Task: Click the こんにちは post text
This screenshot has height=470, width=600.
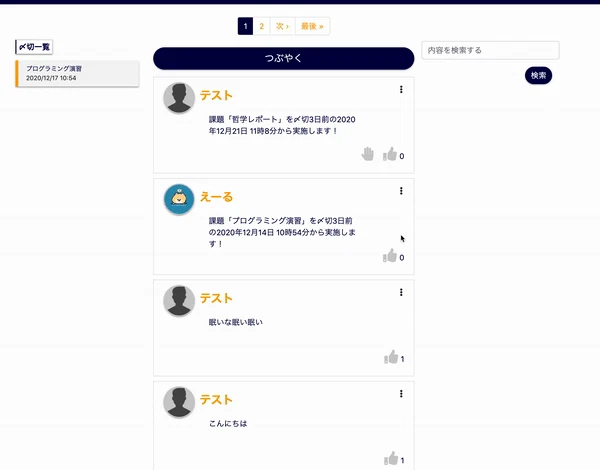Action: pos(228,423)
